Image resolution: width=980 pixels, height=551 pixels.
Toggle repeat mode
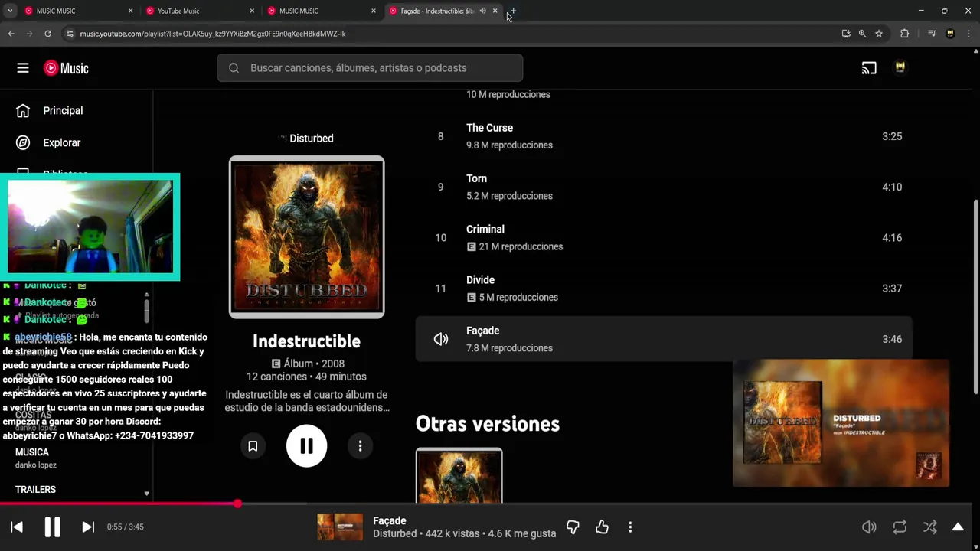coord(900,527)
